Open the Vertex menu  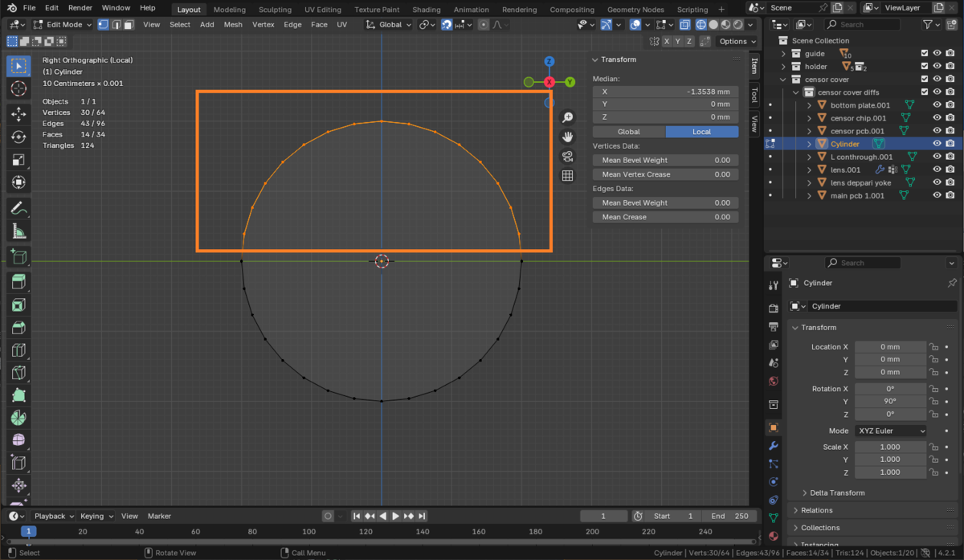pyautogui.click(x=263, y=24)
